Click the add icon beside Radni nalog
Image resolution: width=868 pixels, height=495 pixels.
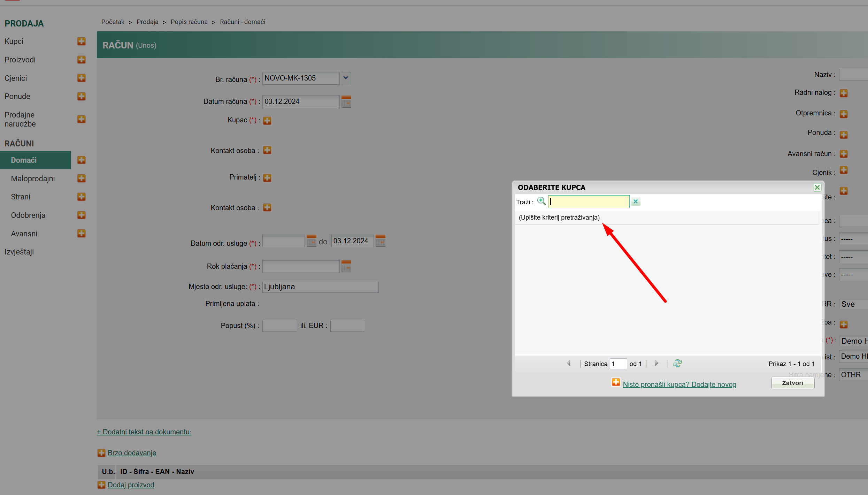click(843, 93)
